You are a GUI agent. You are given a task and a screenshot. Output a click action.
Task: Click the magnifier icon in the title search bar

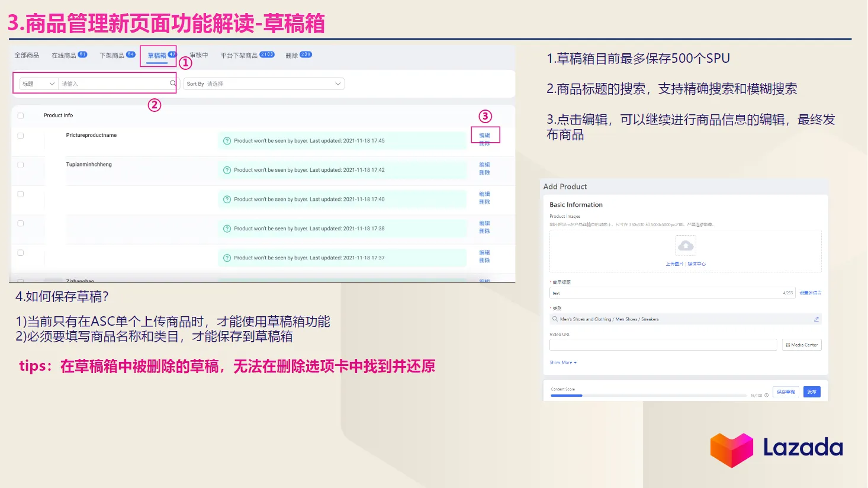[172, 84]
